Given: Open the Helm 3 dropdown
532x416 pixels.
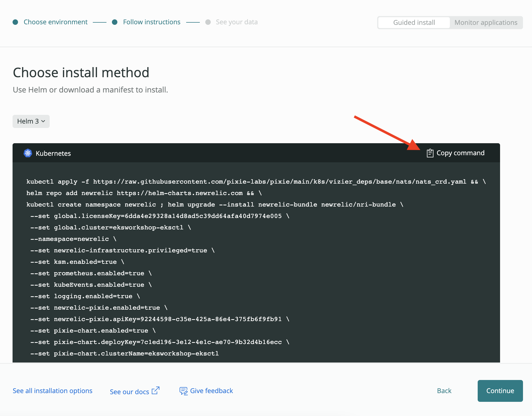Looking at the screenshot, I should [x=31, y=121].
